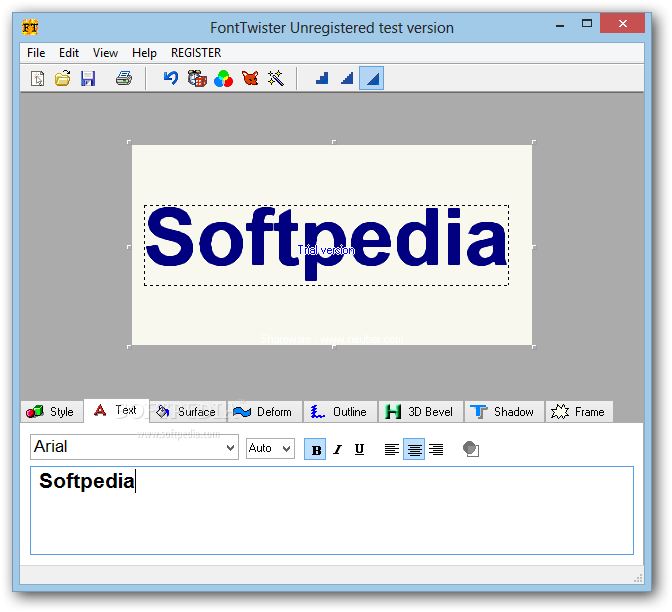
Task: Click the bottom-right canvas resize handle
Action: [x=534, y=347]
